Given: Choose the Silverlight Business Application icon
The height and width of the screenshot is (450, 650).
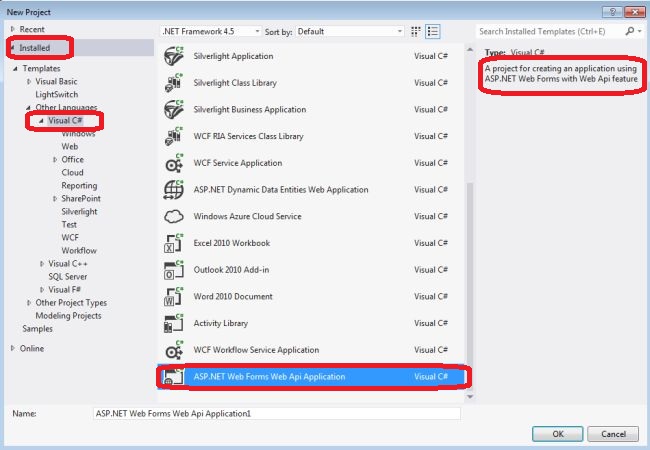Looking at the screenshot, I should [x=174, y=109].
